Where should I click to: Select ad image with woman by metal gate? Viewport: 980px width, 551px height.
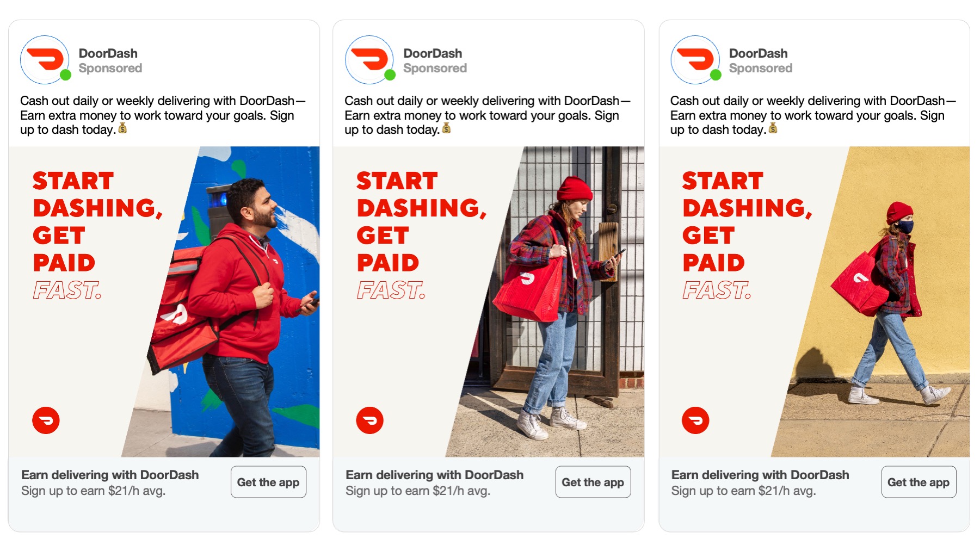489,302
